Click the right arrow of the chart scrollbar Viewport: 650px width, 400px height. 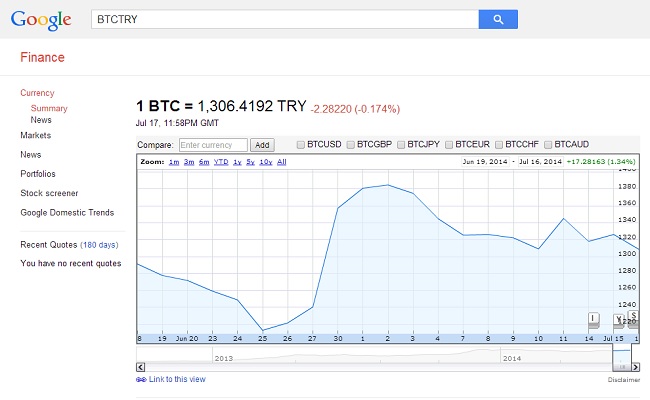pyautogui.click(x=635, y=367)
